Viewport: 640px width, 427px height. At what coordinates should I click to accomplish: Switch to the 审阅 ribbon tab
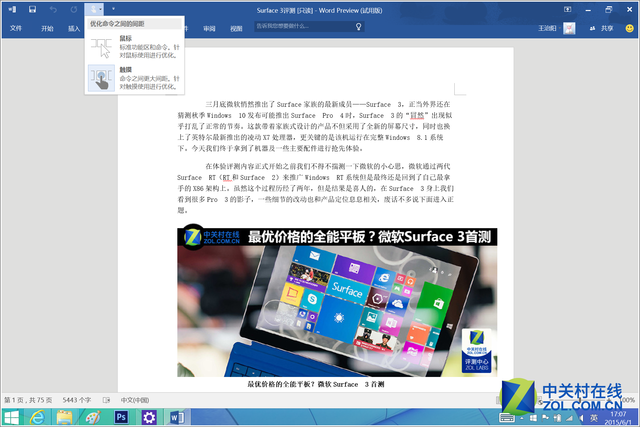click(209, 28)
